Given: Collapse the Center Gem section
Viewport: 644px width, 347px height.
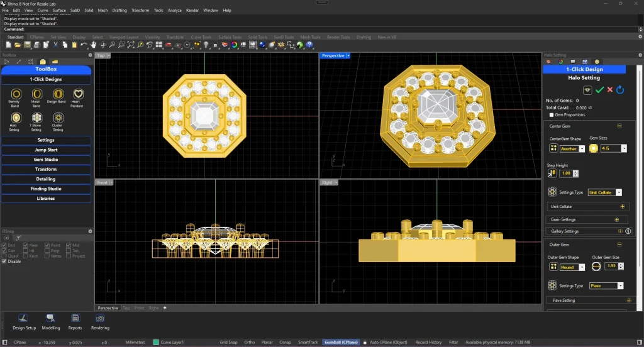Looking at the screenshot, I should [619, 126].
